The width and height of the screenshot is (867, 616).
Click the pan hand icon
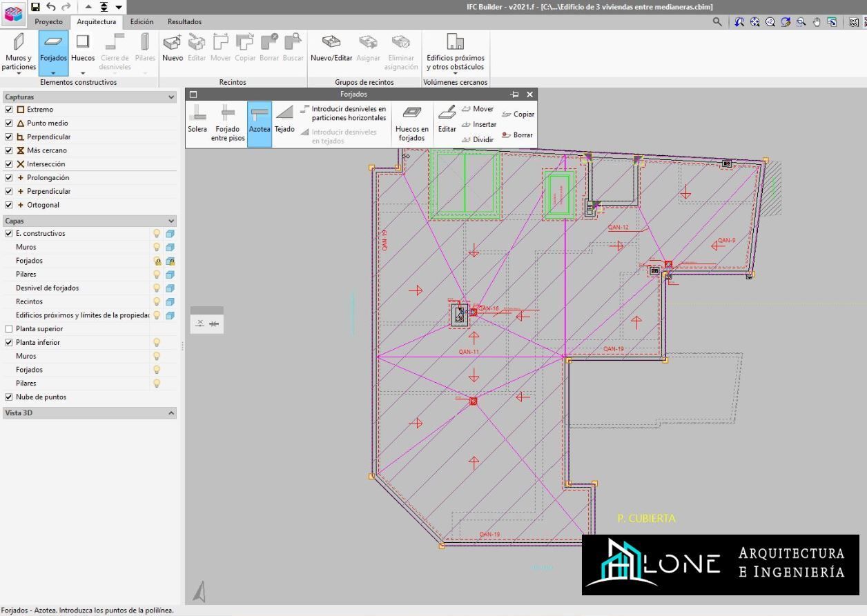coord(817,22)
